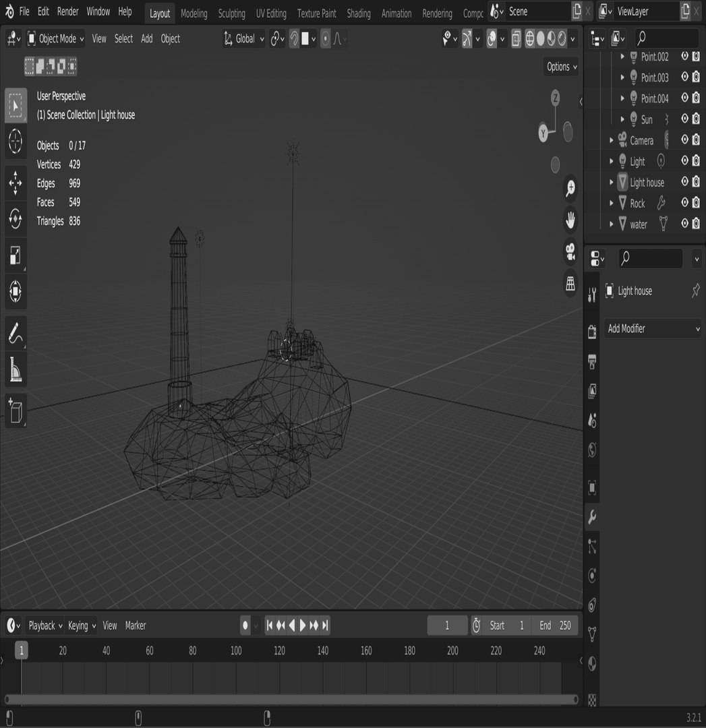The height and width of the screenshot is (728, 706).
Task: Open the Add Modifier dropdown
Action: [653, 329]
